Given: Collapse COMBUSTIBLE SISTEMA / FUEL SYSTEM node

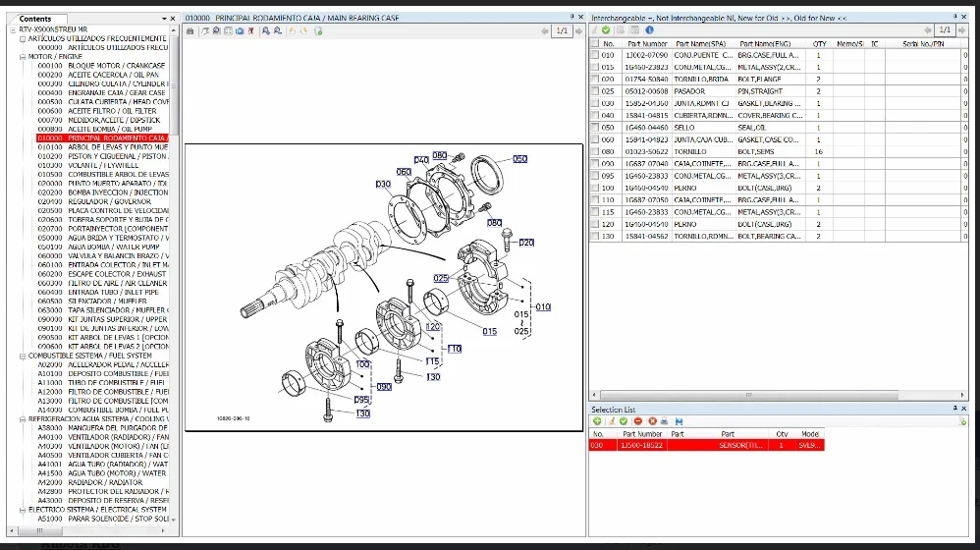Looking at the screenshot, I should tap(24, 356).
